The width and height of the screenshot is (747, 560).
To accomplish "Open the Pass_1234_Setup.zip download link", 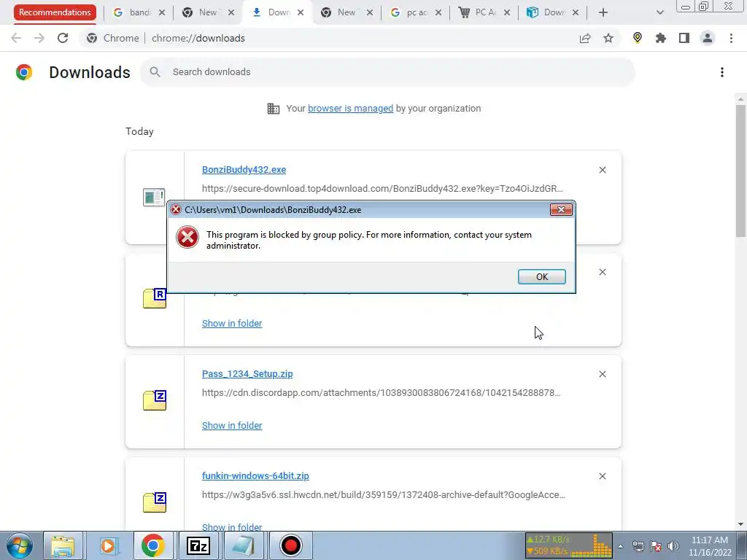I will point(247,374).
